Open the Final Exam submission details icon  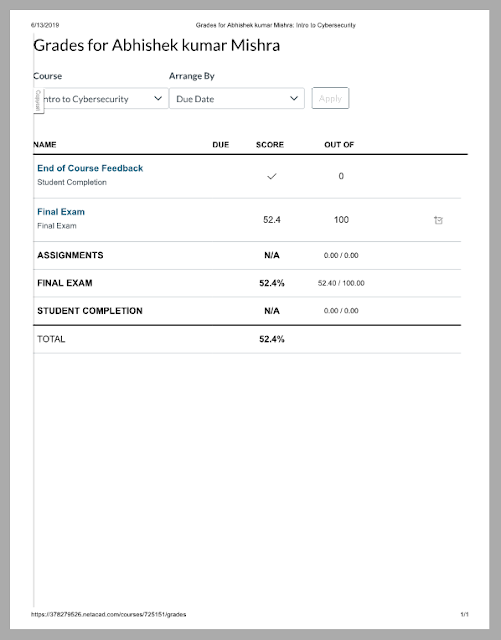[x=438, y=220]
